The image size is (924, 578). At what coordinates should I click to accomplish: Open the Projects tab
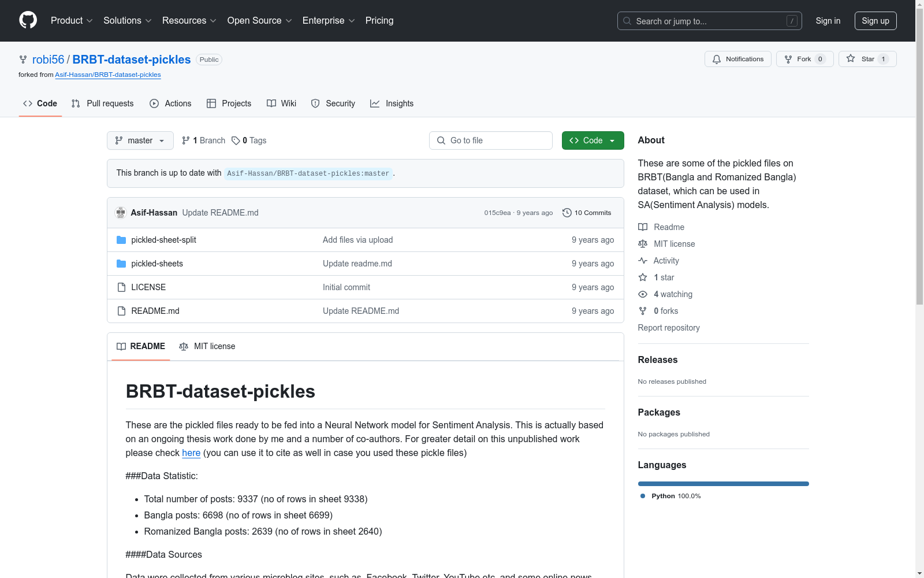229,103
